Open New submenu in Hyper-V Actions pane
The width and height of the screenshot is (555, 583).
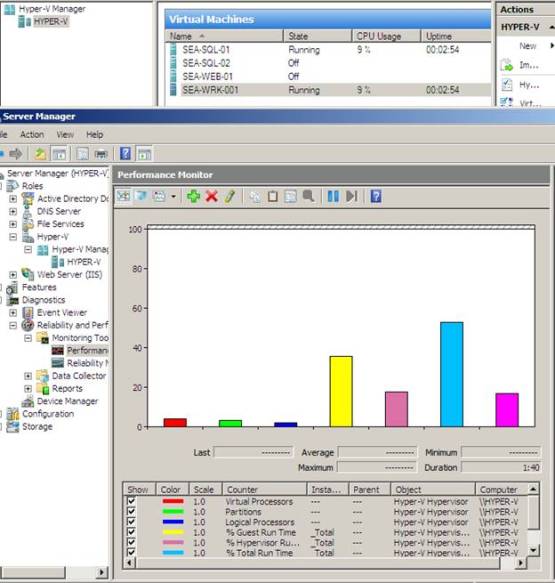[527, 46]
